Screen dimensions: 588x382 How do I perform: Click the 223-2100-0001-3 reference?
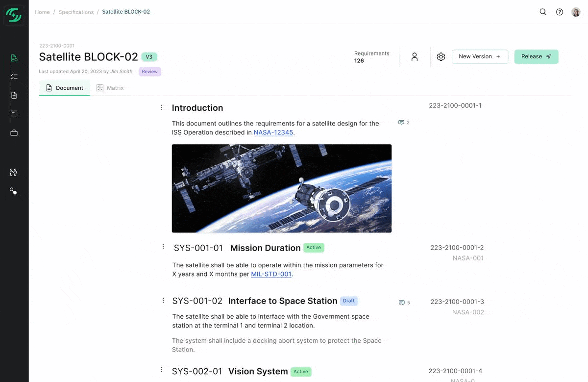tap(457, 302)
